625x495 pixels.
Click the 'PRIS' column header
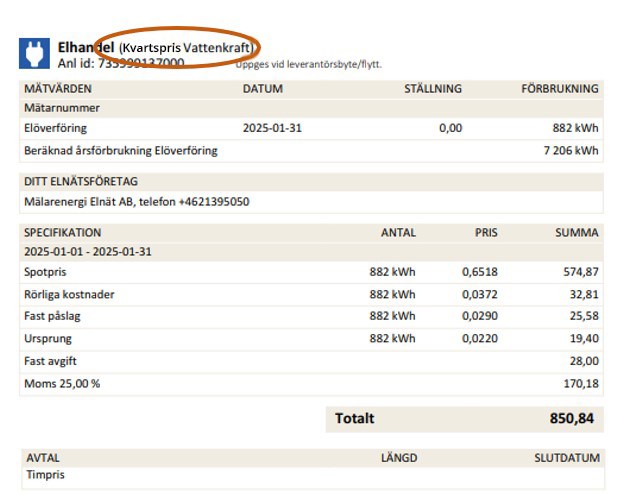(x=486, y=233)
